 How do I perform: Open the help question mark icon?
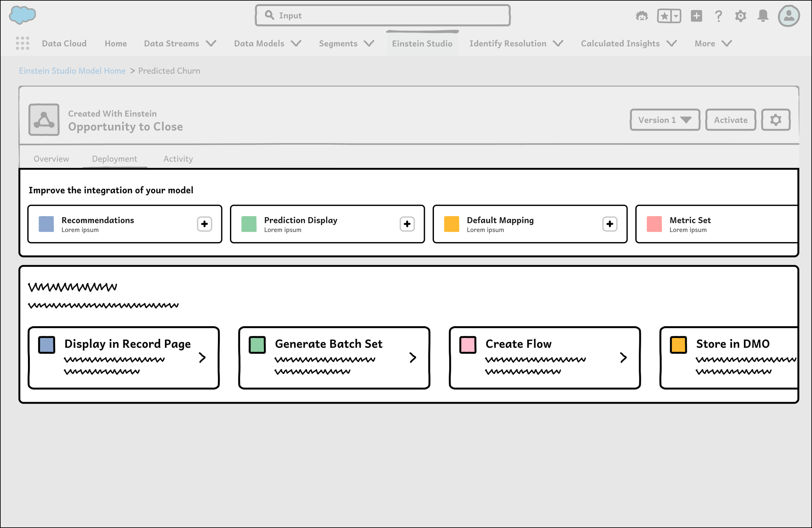[718, 16]
